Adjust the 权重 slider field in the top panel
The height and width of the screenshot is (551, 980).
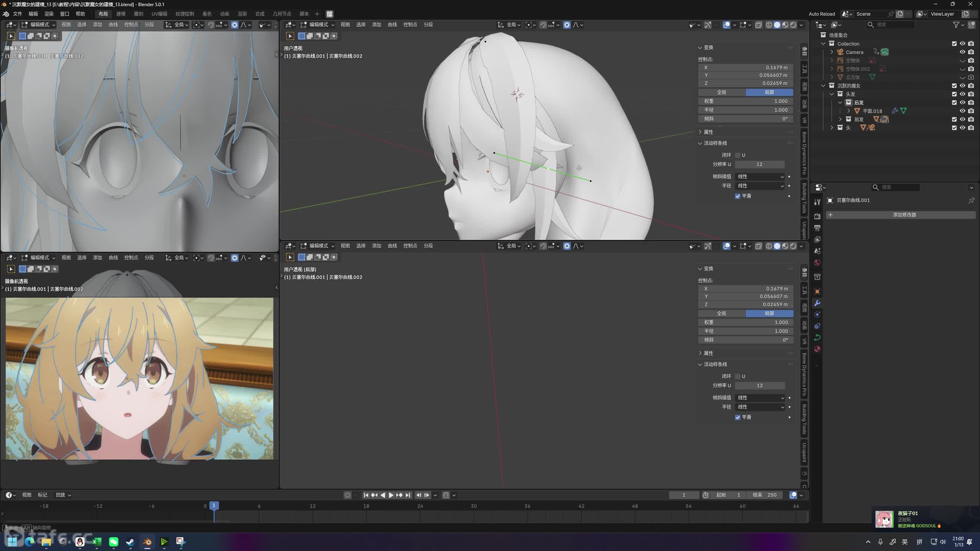click(x=745, y=101)
